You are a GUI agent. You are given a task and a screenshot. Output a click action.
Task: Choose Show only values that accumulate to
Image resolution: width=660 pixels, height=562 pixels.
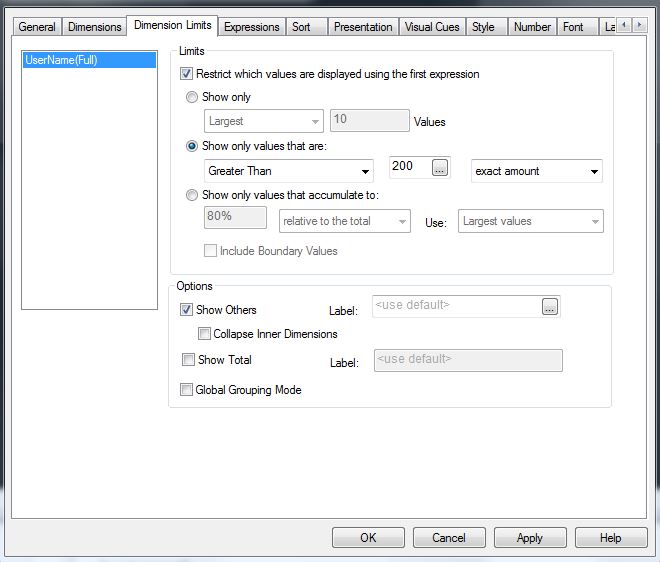click(x=192, y=195)
